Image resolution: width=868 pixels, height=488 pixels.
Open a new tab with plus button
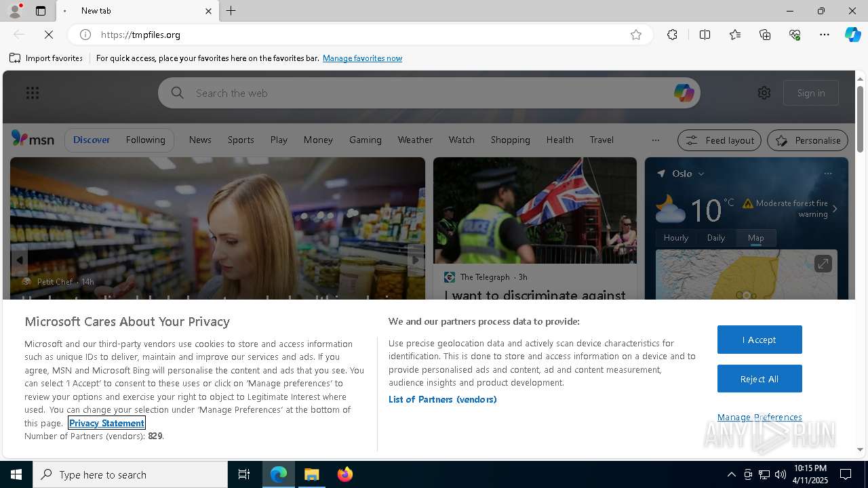pyautogui.click(x=231, y=11)
